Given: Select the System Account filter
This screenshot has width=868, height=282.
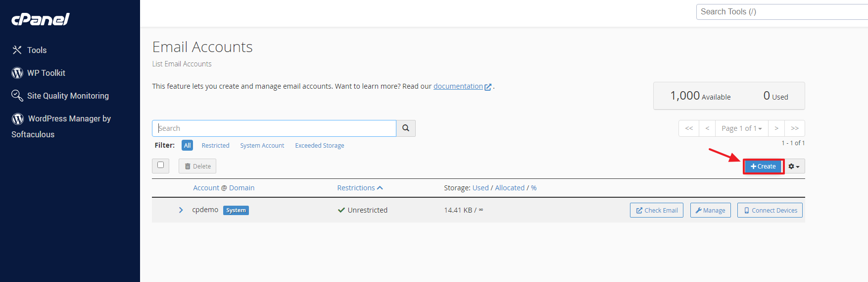Looking at the screenshot, I should pyautogui.click(x=262, y=146).
